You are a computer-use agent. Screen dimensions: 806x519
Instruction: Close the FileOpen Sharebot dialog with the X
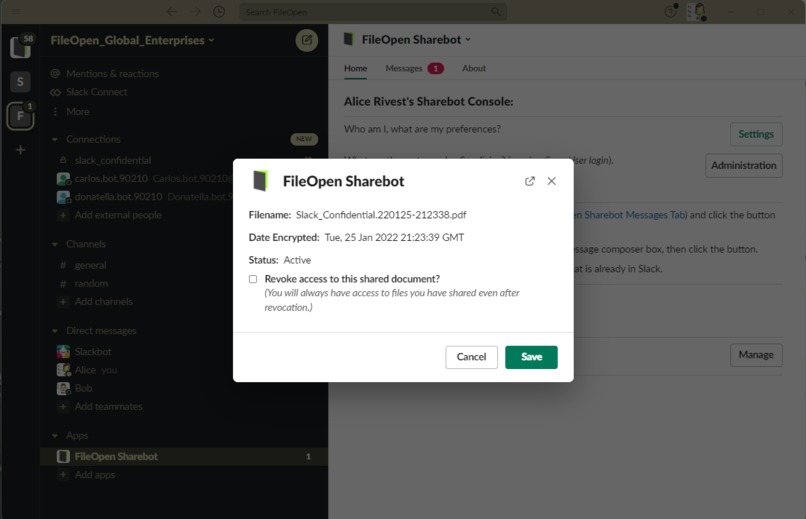(x=552, y=181)
